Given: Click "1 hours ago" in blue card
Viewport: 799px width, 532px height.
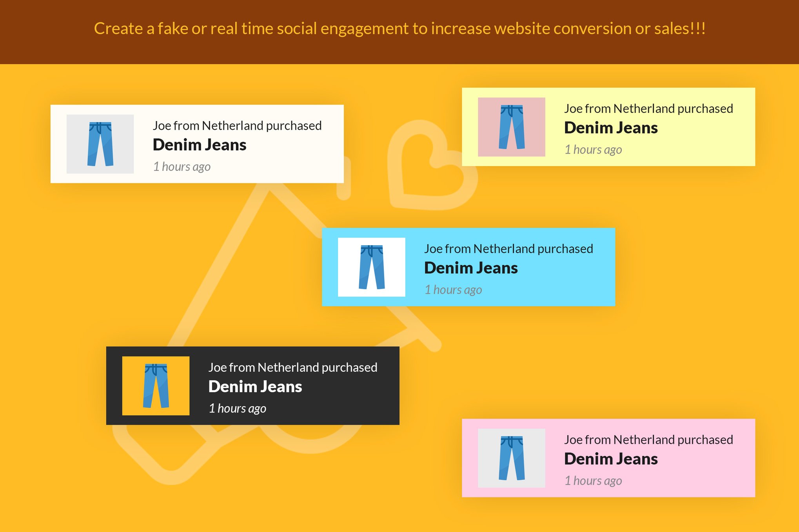Looking at the screenshot, I should click(453, 290).
